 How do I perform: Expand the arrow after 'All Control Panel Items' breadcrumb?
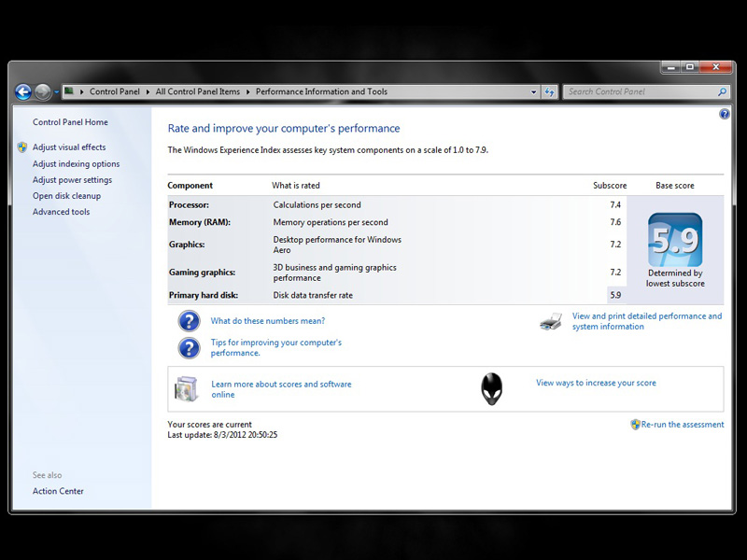248,91
